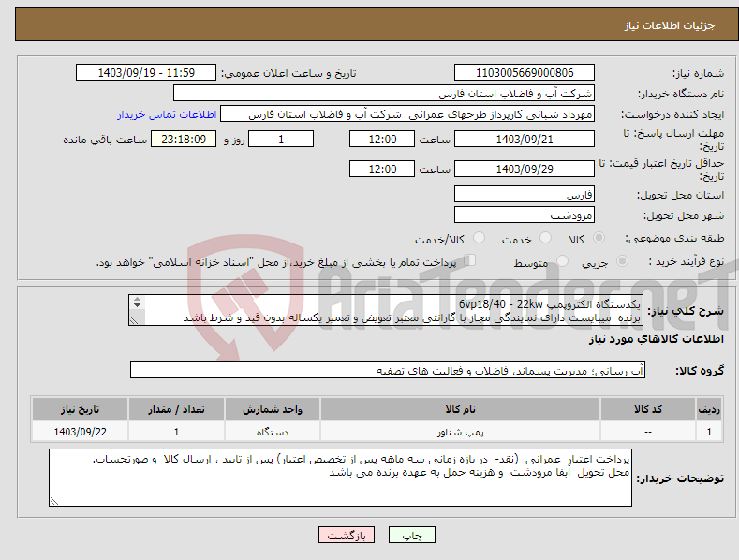
Task: Click the general description text area
Action: click(x=386, y=310)
